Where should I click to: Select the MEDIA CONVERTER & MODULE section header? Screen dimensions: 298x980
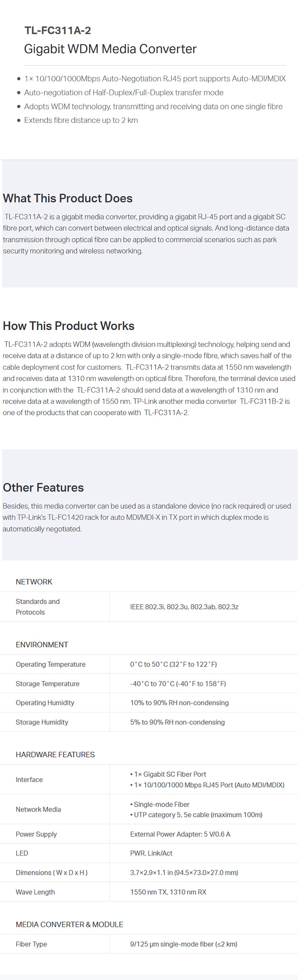click(69, 924)
